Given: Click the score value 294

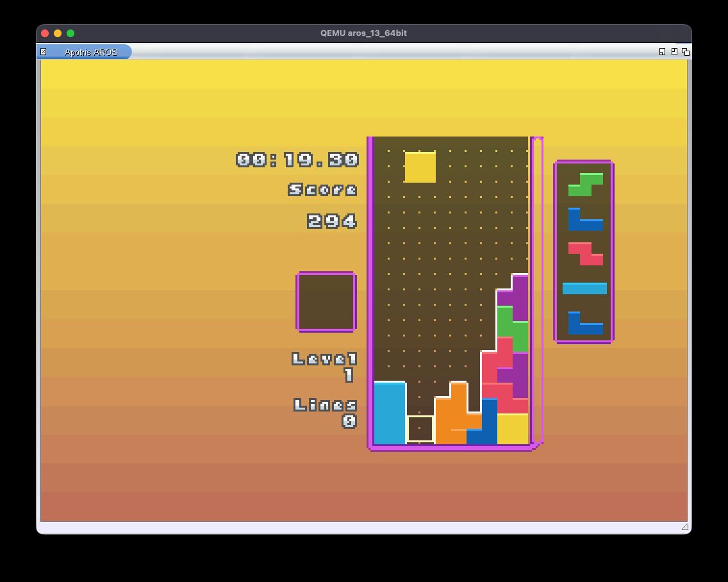Looking at the screenshot, I should click(332, 221).
